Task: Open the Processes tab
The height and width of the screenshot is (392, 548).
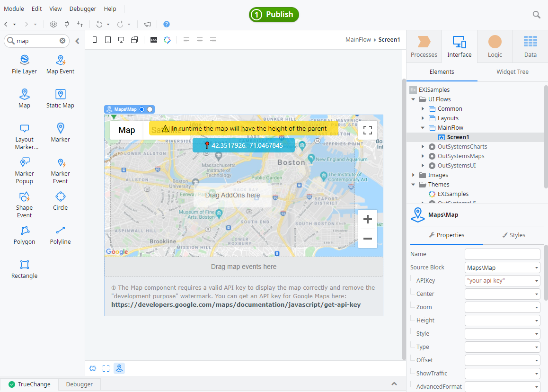Action: click(x=424, y=46)
